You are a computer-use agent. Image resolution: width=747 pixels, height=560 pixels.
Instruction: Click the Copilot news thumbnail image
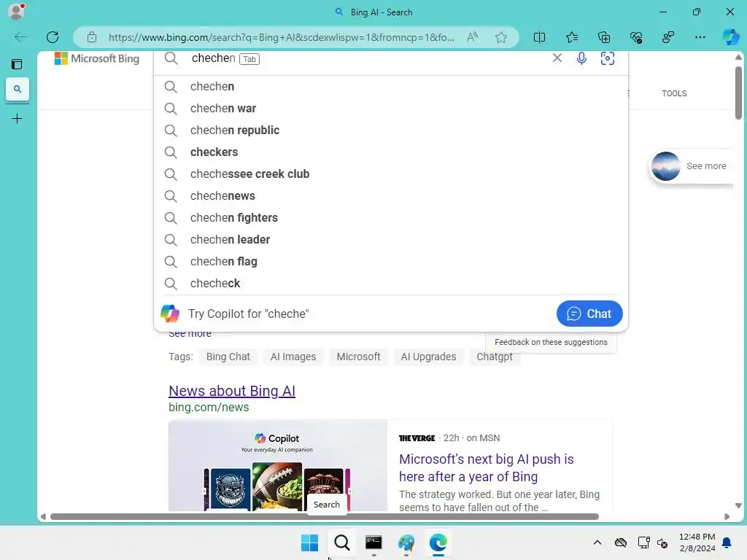(278, 466)
